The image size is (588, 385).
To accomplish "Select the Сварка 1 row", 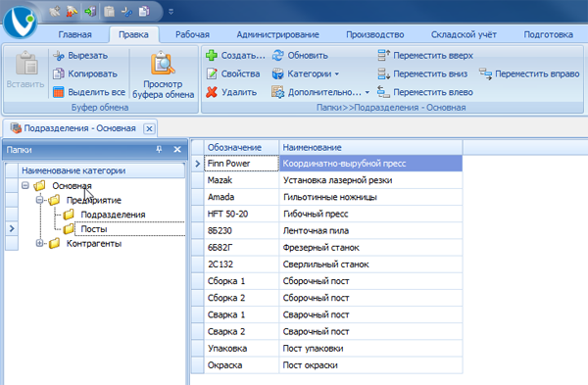I will tap(327, 314).
